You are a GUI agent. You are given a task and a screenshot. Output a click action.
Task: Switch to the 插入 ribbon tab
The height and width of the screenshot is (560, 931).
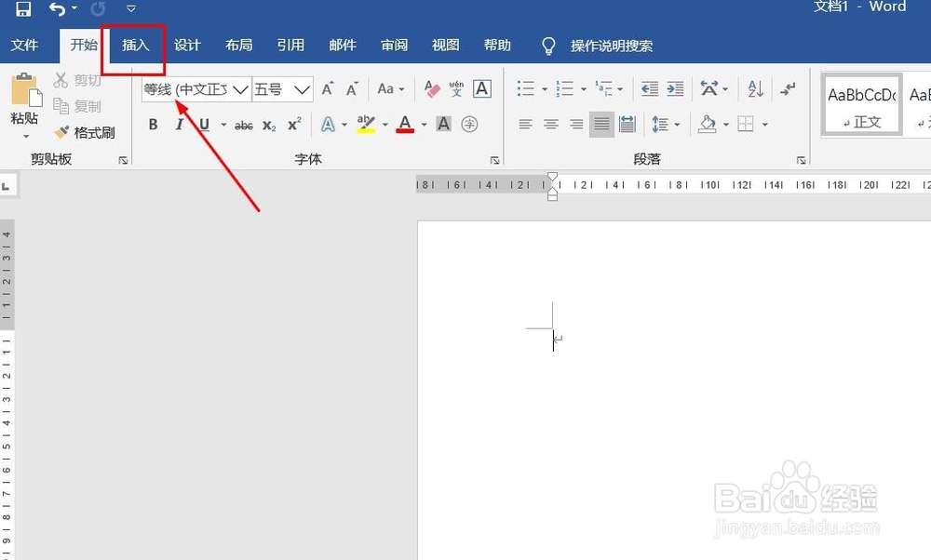tap(135, 45)
